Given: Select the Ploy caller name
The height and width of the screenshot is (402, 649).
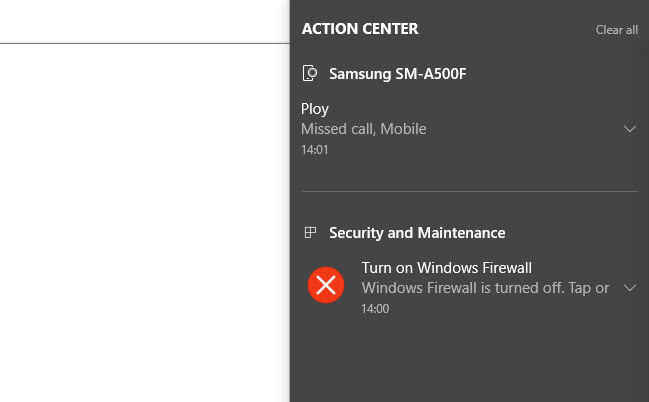Looking at the screenshot, I should tap(315, 109).
